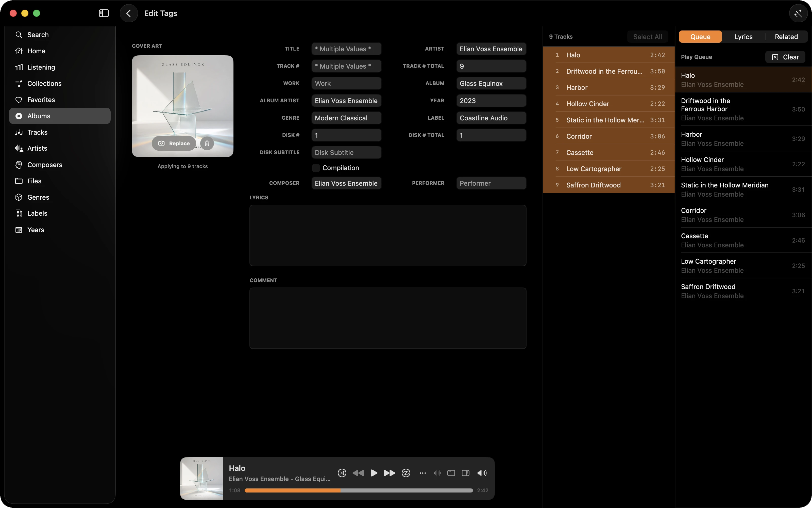Click the Performer input field
812x508 pixels.
(491, 183)
